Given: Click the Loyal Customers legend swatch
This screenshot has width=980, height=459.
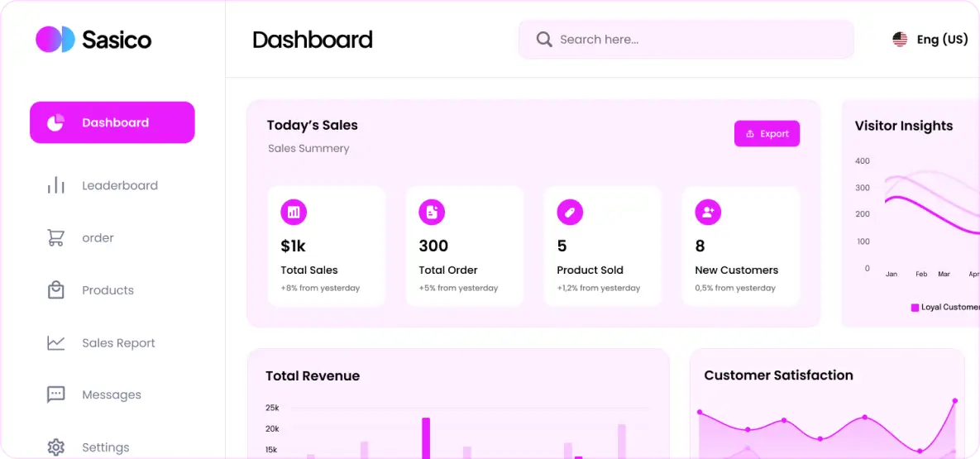Looking at the screenshot, I should (915, 308).
